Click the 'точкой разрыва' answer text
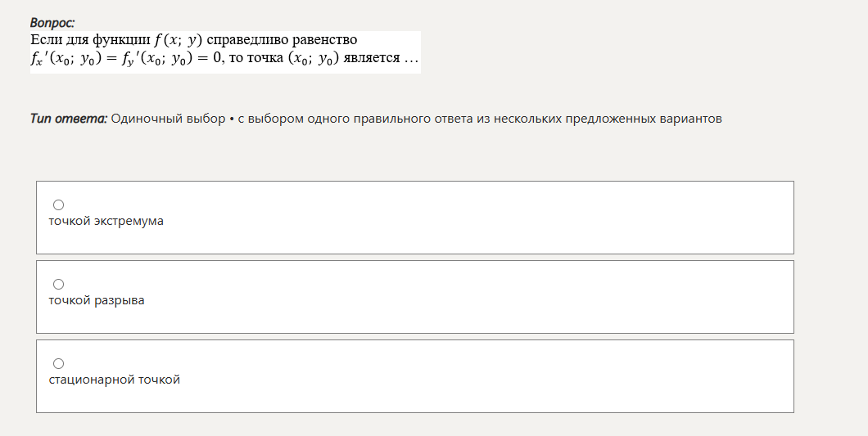Screen dimensions: 868x436 coord(97,300)
